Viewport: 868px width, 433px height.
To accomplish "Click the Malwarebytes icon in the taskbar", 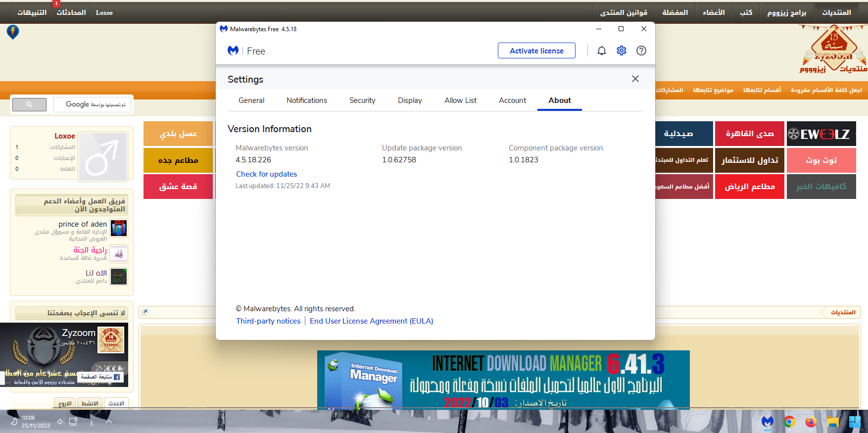I will [768, 422].
